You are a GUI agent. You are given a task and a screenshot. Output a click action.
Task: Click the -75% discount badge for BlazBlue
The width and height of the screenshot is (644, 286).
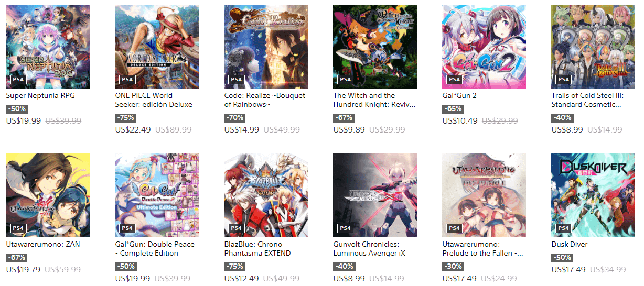click(234, 267)
